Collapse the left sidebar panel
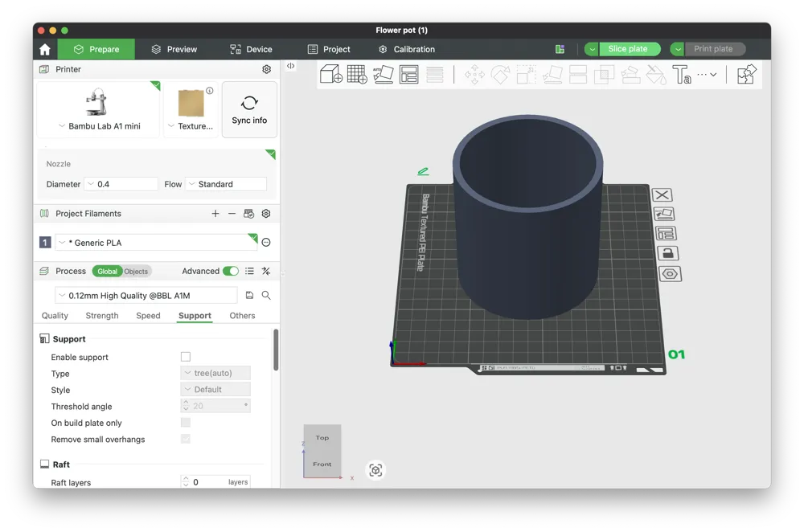The width and height of the screenshot is (804, 532). click(x=291, y=66)
